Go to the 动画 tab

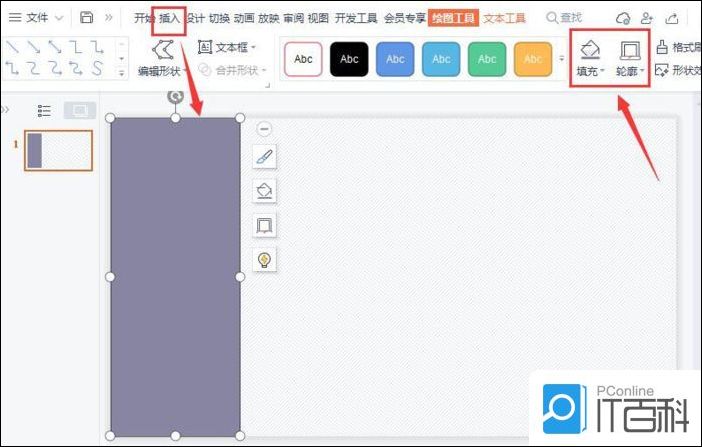coord(244,18)
